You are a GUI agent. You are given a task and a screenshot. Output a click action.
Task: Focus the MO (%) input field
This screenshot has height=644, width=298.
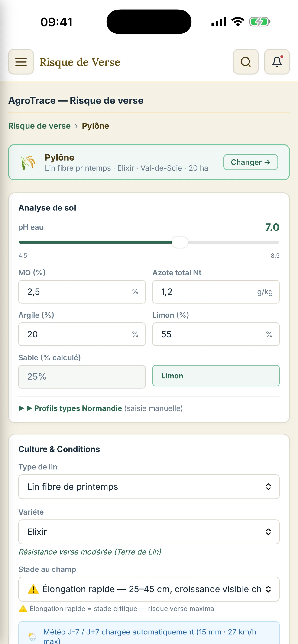[x=82, y=292]
